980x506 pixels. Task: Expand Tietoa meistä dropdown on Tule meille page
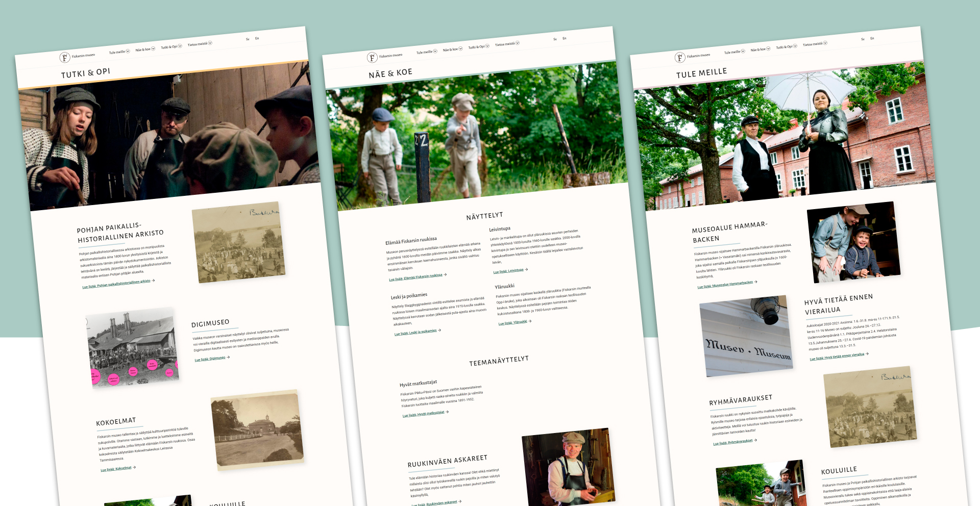[x=825, y=43]
